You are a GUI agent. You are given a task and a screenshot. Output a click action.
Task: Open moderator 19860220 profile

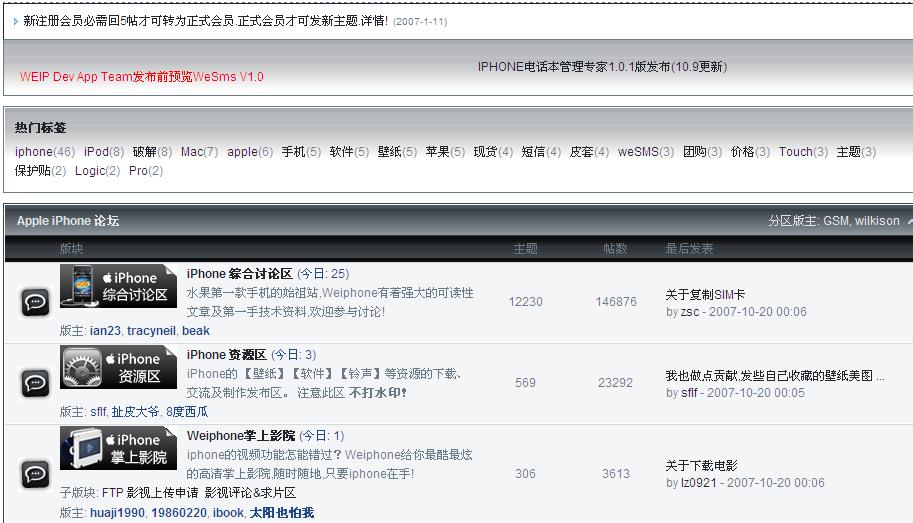[x=179, y=513]
